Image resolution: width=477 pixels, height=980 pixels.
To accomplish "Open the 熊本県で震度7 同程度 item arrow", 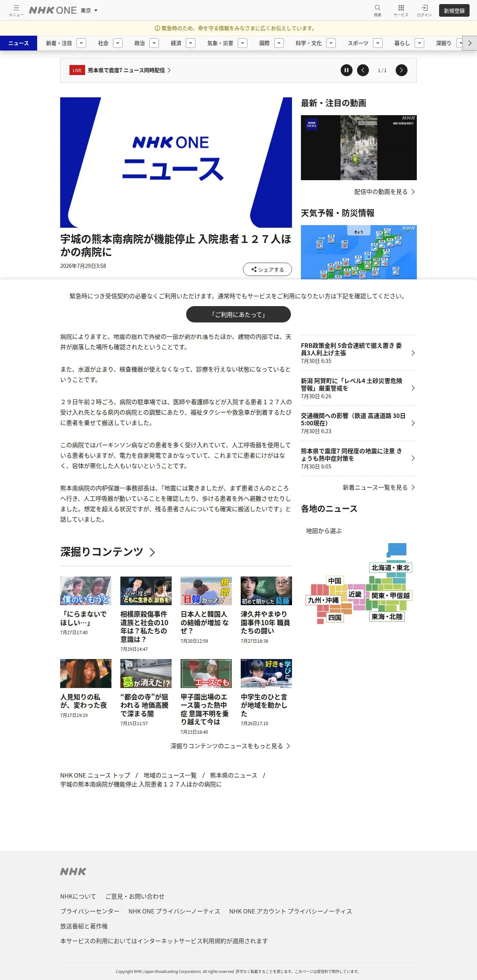I will 413,458.
